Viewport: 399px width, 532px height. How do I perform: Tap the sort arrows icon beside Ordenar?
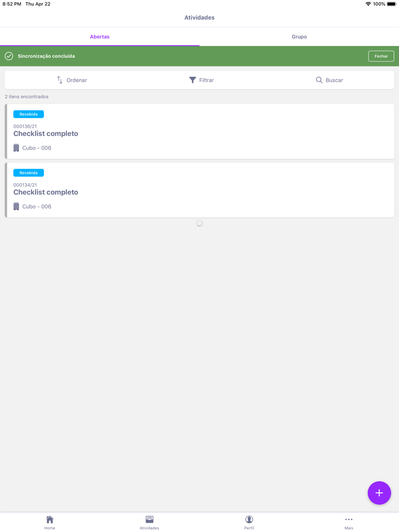click(60, 80)
